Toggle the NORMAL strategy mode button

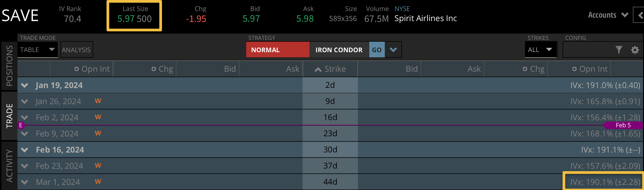point(277,50)
